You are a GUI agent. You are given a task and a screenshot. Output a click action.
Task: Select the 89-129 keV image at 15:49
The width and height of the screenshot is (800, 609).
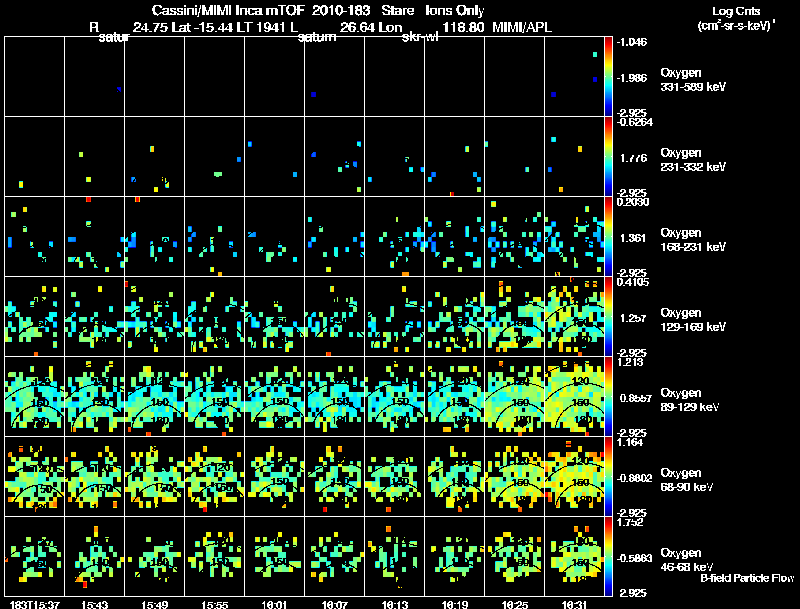154,396
